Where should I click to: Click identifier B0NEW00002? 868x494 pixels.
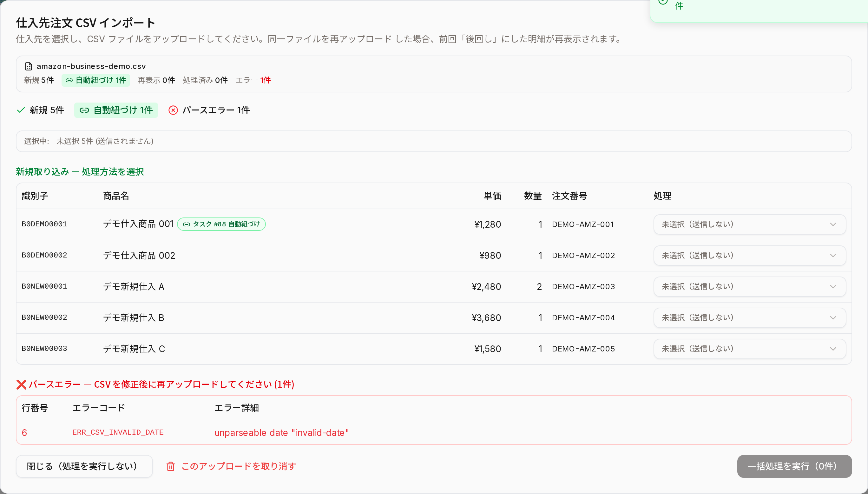coord(44,318)
